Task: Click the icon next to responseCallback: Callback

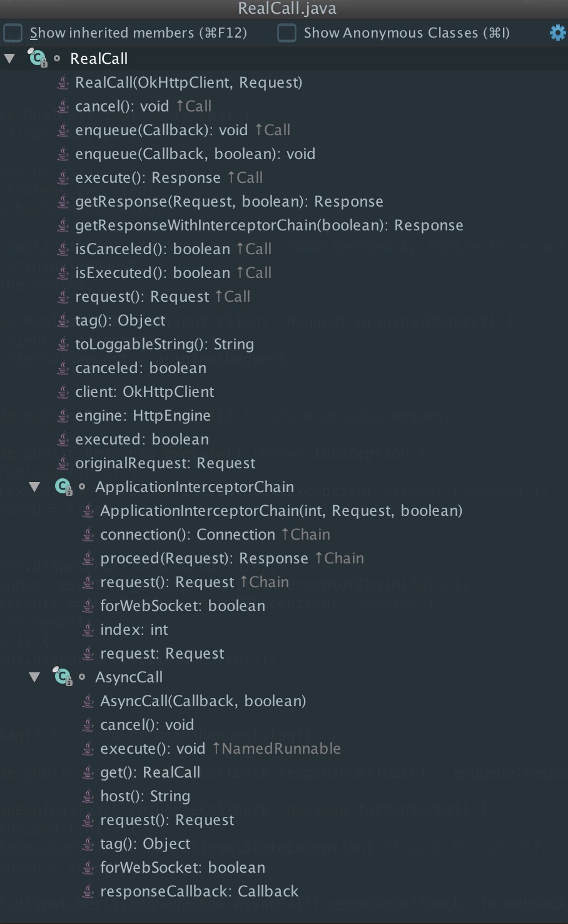Action: click(88, 891)
